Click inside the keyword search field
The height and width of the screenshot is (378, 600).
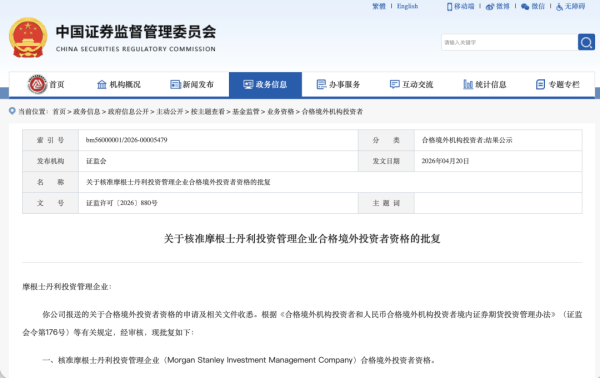click(x=509, y=42)
